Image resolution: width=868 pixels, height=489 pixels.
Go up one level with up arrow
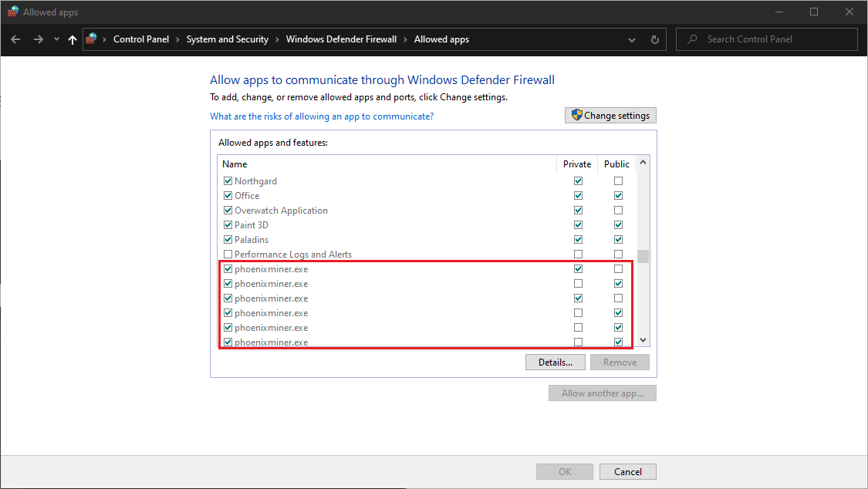(x=73, y=39)
